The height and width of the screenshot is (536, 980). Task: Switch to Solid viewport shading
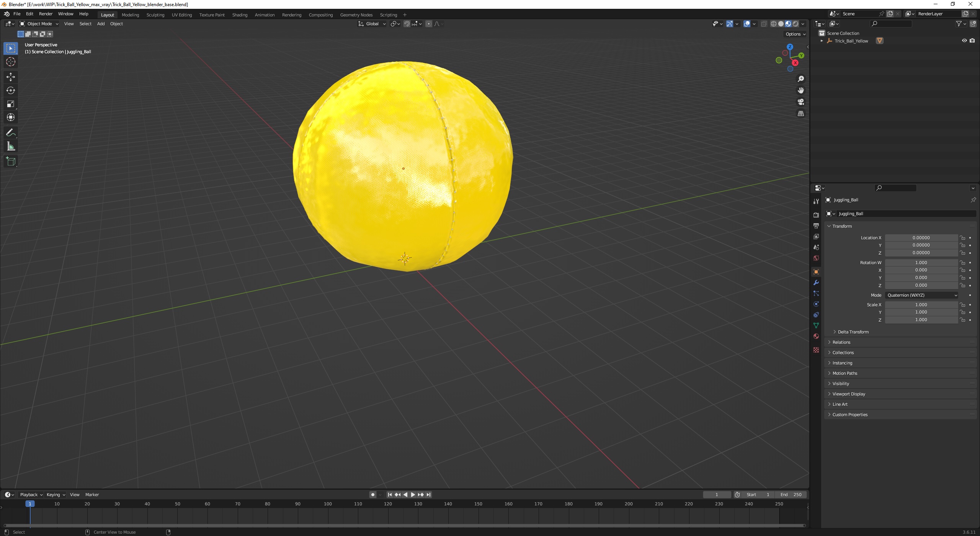pos(781,24)
